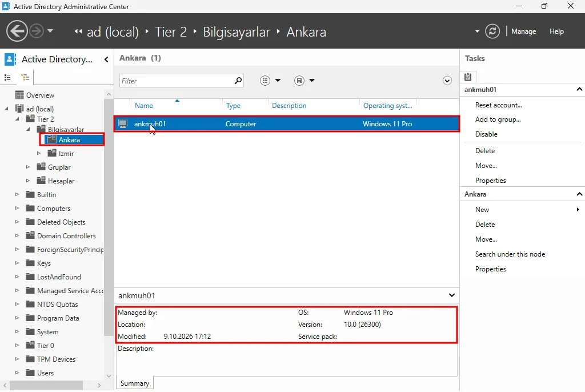
Task: Click the 'Bilgisayarlar' breadcrumb
Action: (236, 32)
